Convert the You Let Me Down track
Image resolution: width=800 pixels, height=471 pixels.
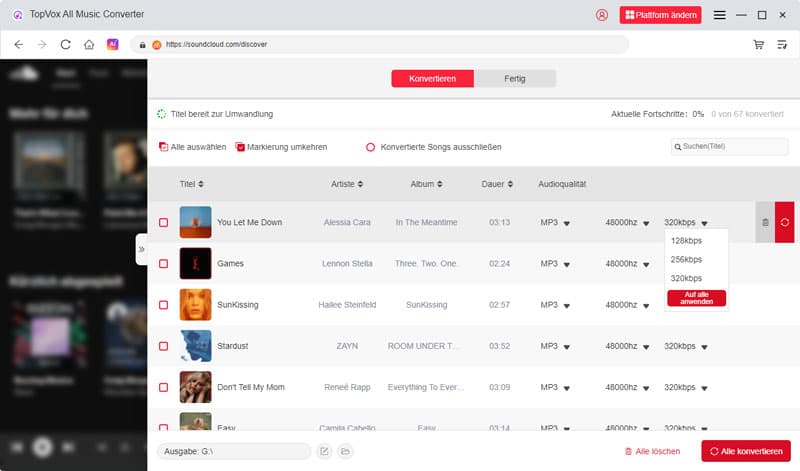tap(784, 222)
